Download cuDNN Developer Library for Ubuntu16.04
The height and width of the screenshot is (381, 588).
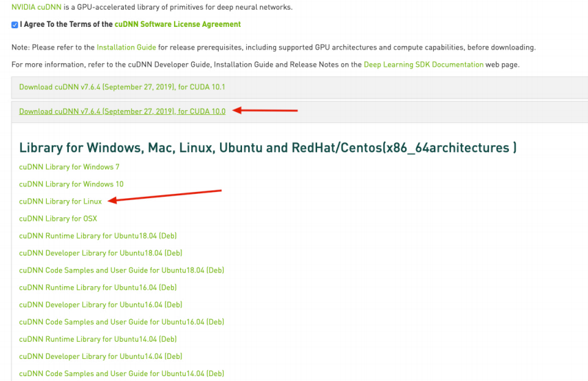pos(100,305)
